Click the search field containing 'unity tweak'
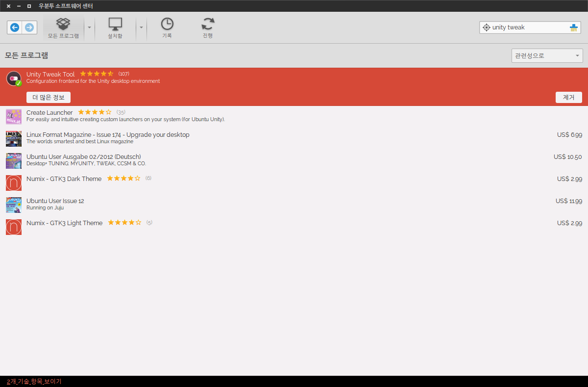 (x=530, y=27)
